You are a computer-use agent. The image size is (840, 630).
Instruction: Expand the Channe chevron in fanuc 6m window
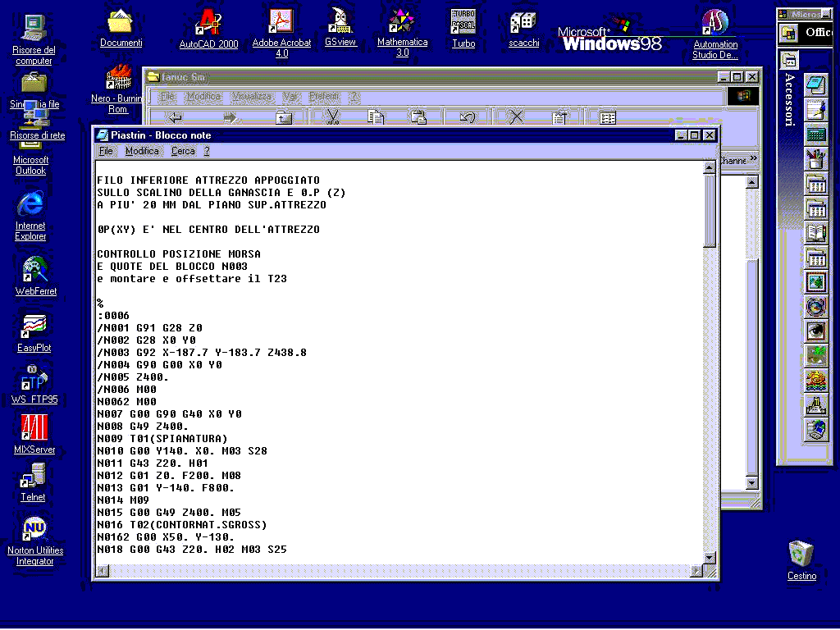point(755,158)
